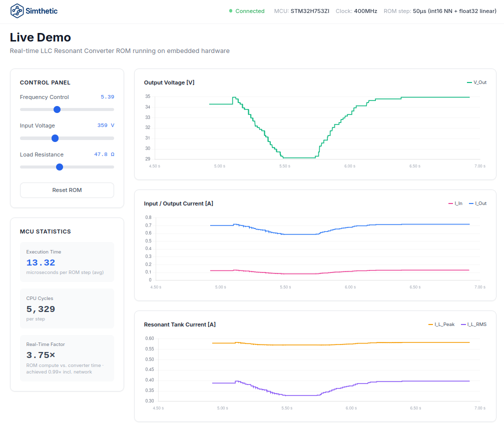Screen dimensions: 504x436
Task: Toggle the I_L_RMS legend entry
Action: pos(474,324)
